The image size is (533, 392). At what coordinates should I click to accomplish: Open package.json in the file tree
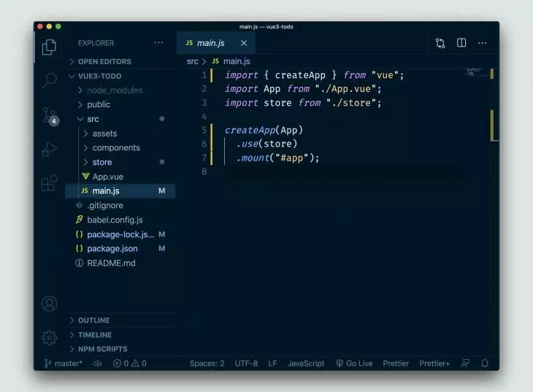120,248
